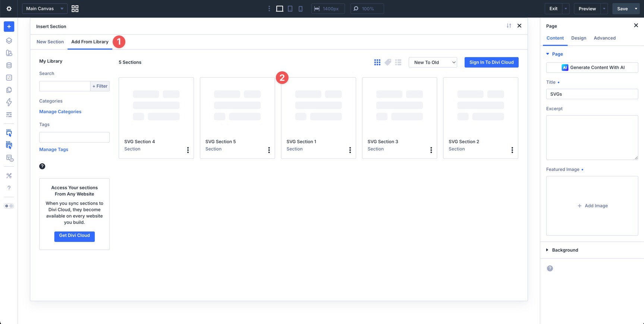Open options menu for SVG Section 1

click(350, 150)
